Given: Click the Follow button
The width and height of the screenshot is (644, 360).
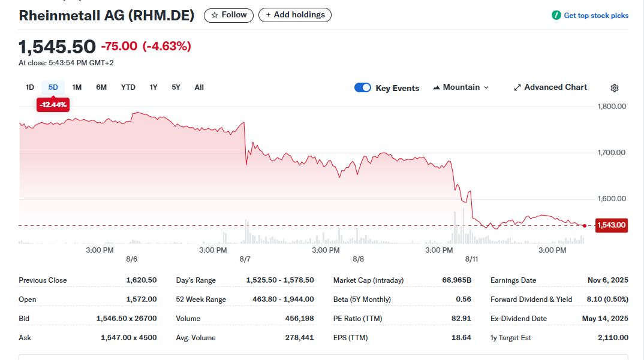Looking at the screenshot, I should pos(228,15).
